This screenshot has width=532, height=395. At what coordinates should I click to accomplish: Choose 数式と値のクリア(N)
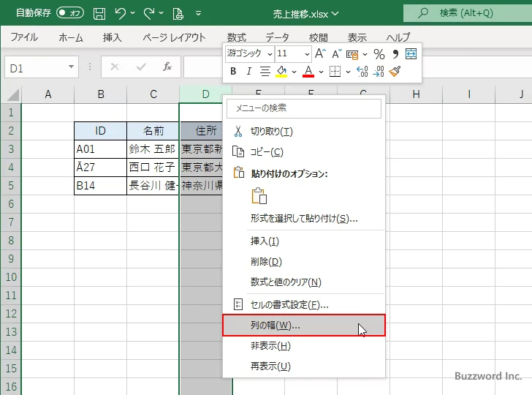pyautogui.click(x=304, y=282)
